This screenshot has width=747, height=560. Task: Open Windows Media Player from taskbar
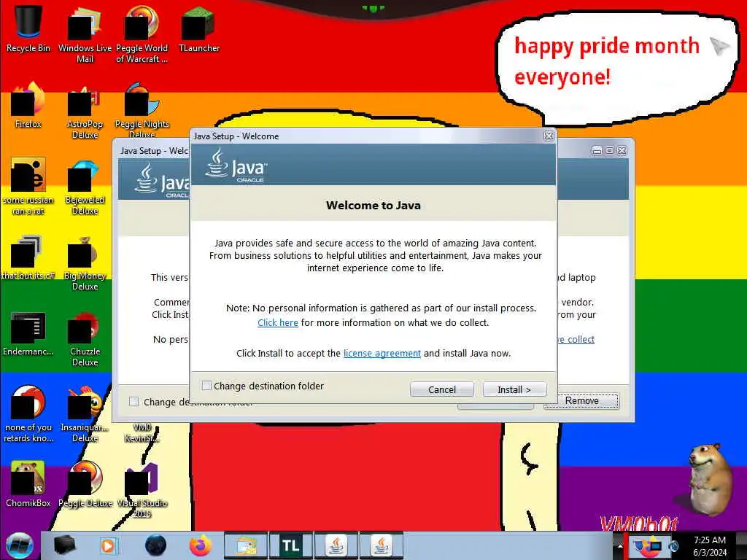tap(109, 545)
